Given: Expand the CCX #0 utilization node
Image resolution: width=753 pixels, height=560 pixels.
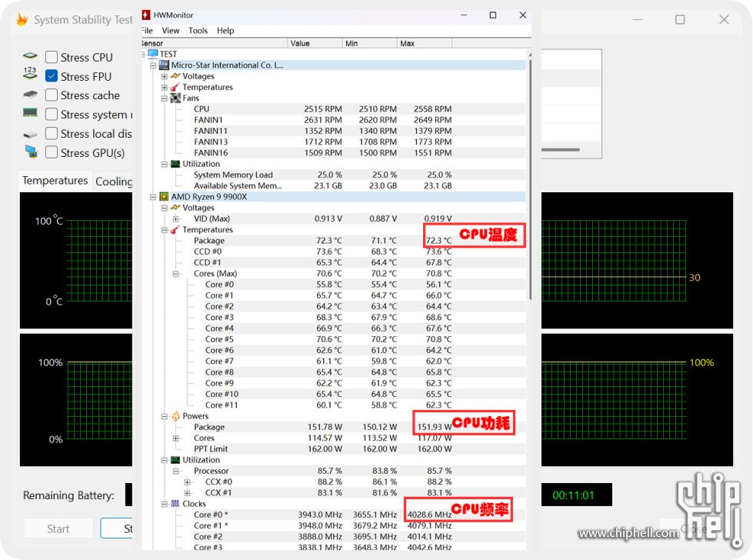Looking at the screenshot, I should (x=188, y=482).
